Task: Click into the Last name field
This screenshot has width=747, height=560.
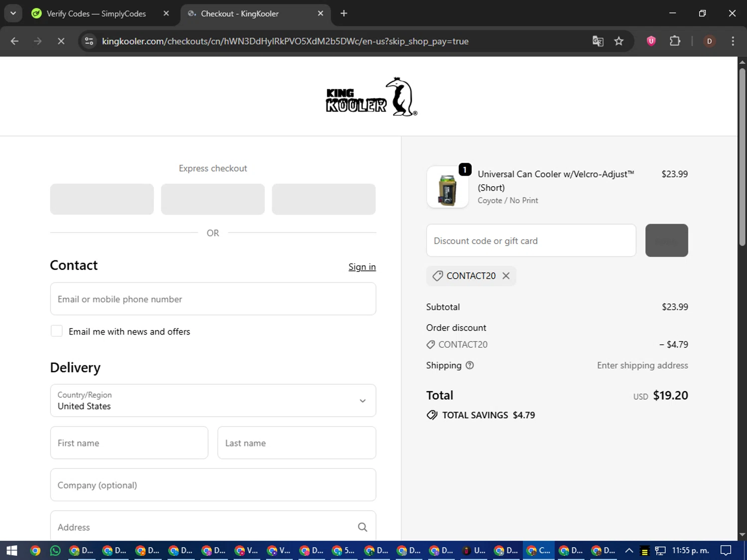Action: coord(297,443)
